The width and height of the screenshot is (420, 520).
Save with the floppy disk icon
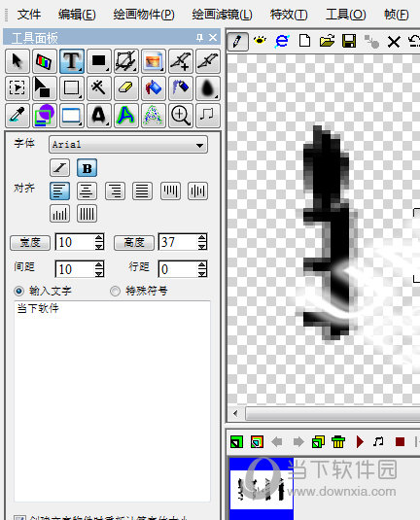tap(349, 41)
